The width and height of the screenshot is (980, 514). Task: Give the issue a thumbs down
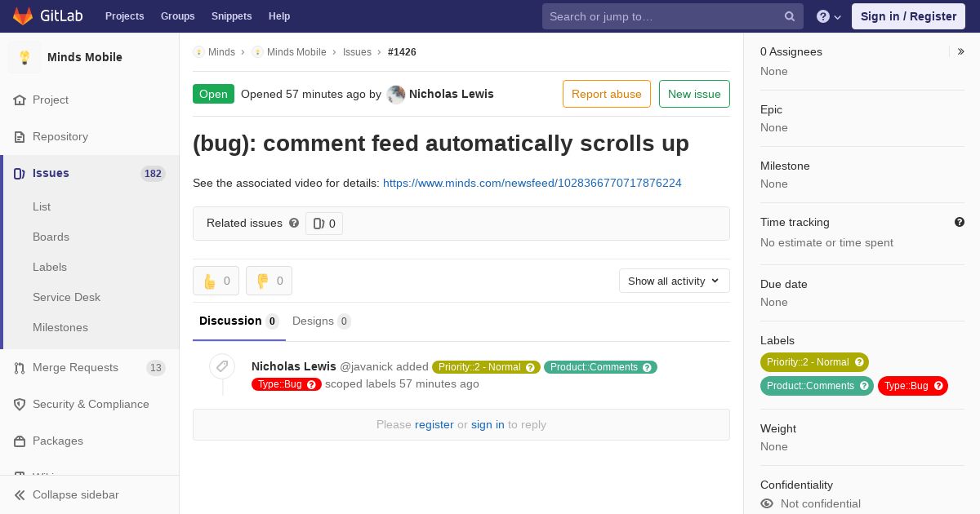pyautogui.click(x=269, y=281)
